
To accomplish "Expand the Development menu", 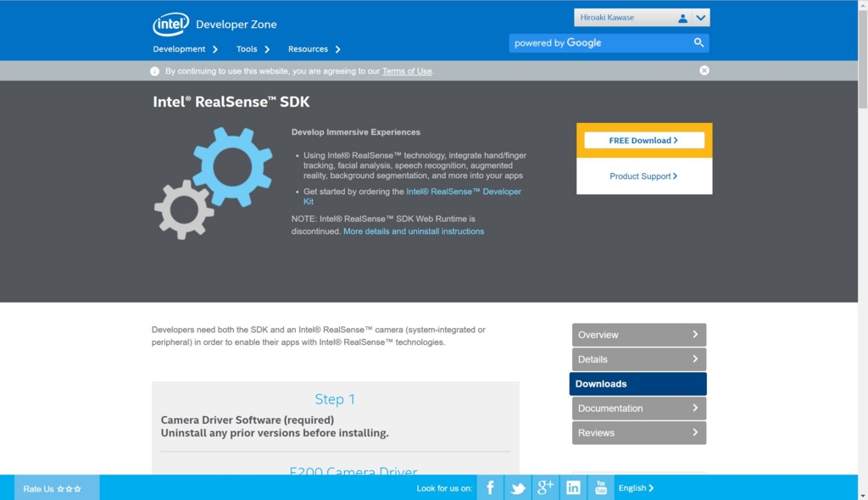I will pos(186,49).
